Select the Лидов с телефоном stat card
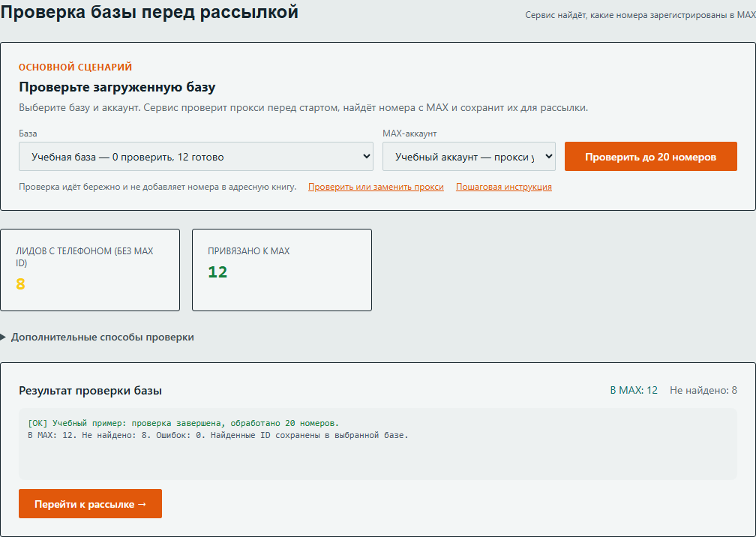The height and width of the screenshot is (537, 756). (90, 270)
